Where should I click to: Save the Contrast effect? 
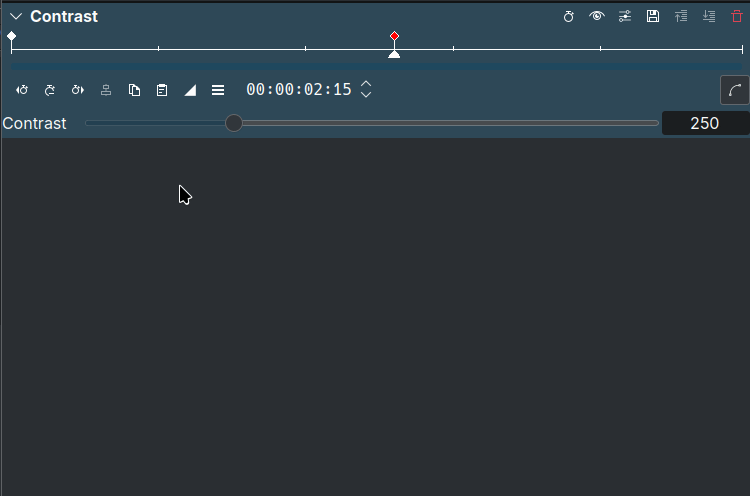point(653,17)
